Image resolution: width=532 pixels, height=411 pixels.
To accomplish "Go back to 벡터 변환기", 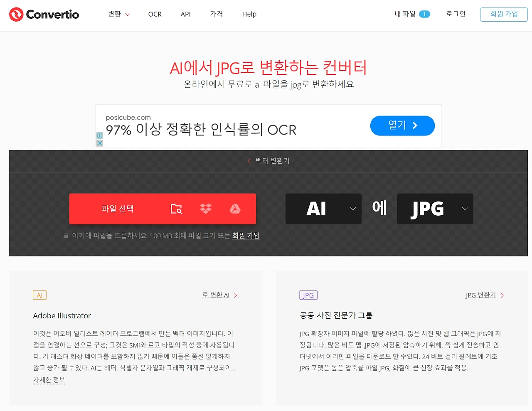I will point(268,161).
